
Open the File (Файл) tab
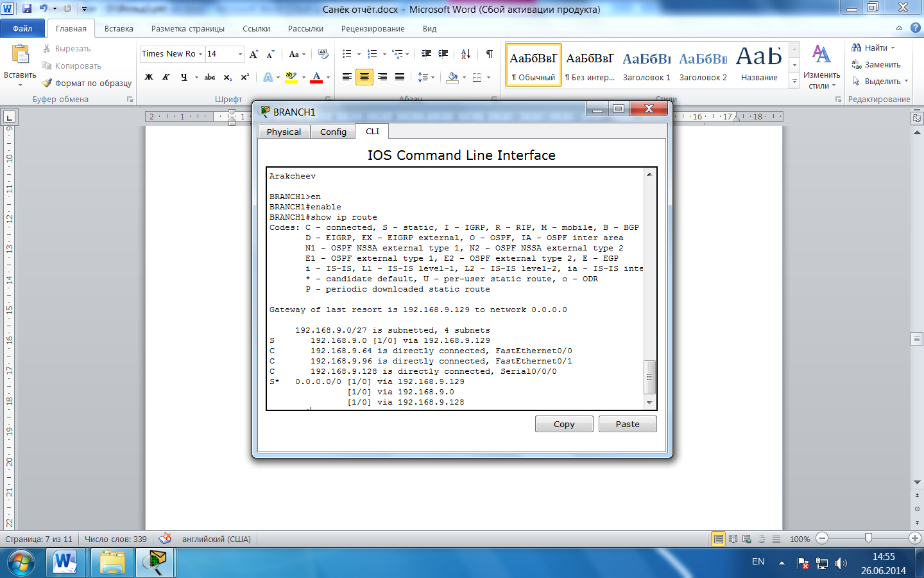pyautogui.click(x=22, y=28)
